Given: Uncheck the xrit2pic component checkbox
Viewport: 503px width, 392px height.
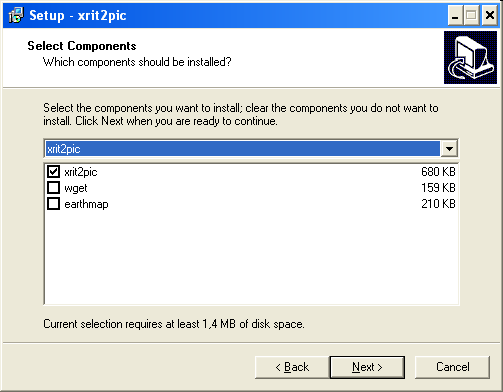Looking at the screenshot, I should tap(53, 172).
